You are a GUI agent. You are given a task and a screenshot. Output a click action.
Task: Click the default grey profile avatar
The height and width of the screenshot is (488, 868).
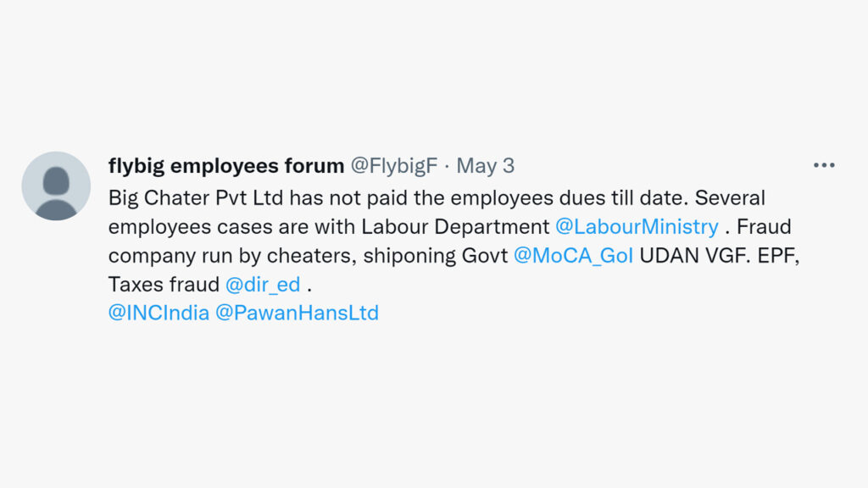(x=56, y=186)
